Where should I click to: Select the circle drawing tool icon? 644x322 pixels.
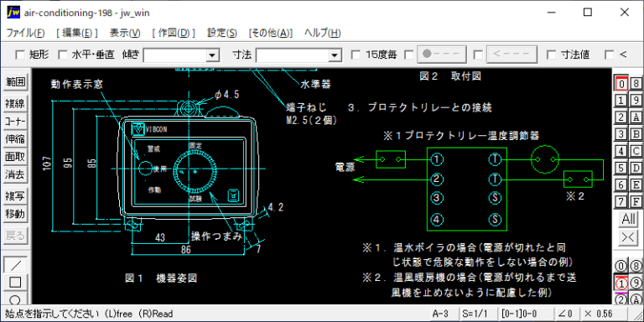point(16,299)
